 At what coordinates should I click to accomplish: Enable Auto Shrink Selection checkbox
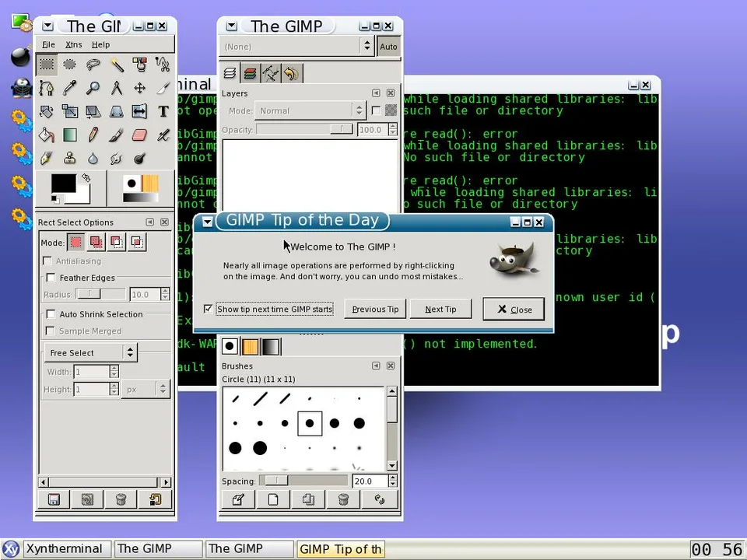51,313
